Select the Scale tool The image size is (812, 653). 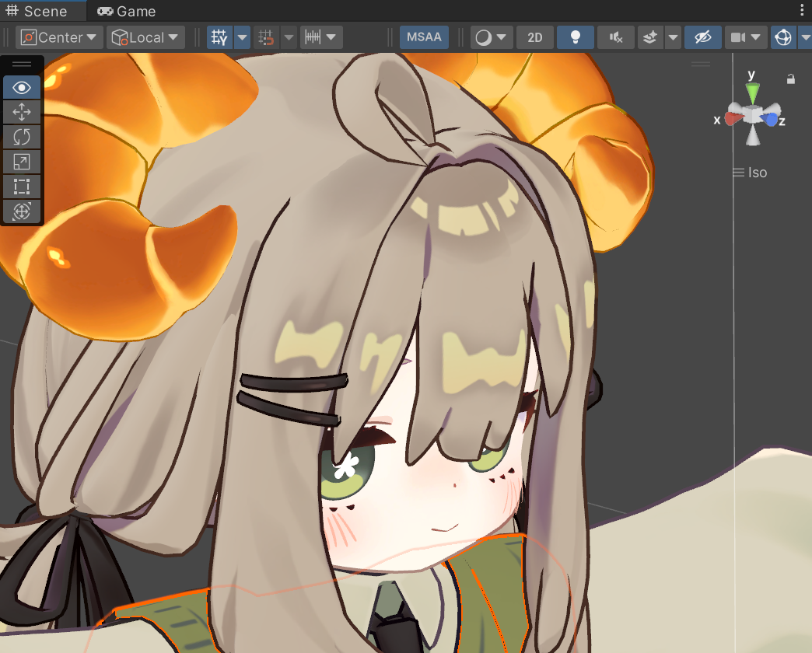point(22,162)
